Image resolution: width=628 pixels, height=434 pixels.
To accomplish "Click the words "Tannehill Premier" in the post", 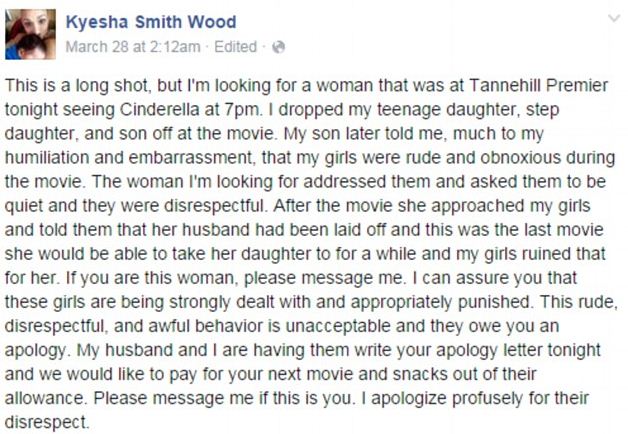I will tap(538, 85).
